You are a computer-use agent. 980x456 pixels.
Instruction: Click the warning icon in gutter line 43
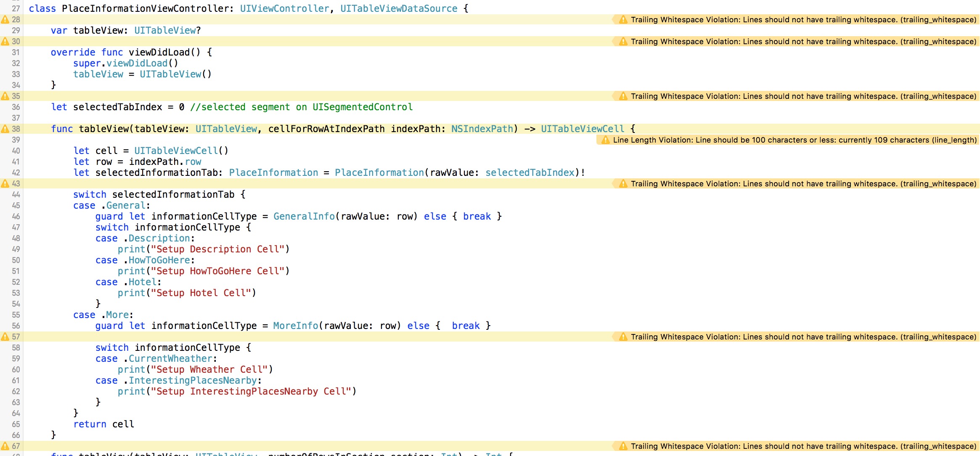coord(5,183)
